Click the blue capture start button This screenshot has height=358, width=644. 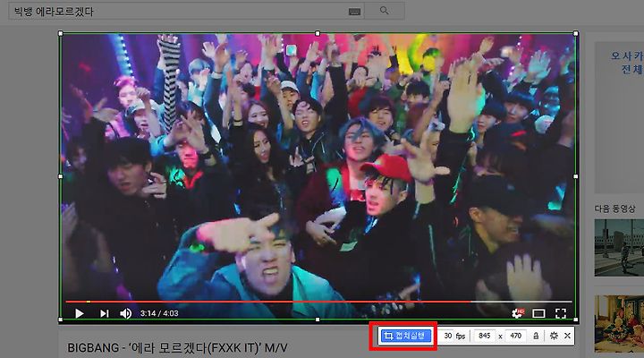coord(405,336)
